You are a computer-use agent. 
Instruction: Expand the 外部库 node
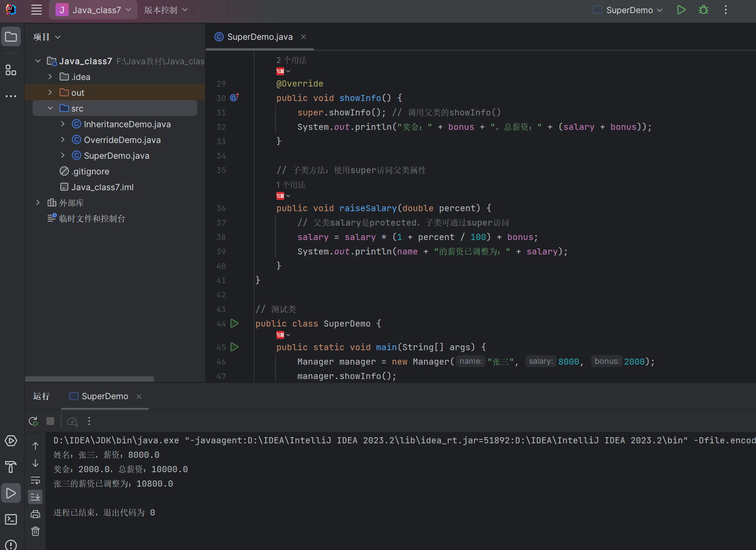click(x=38, y=203)
